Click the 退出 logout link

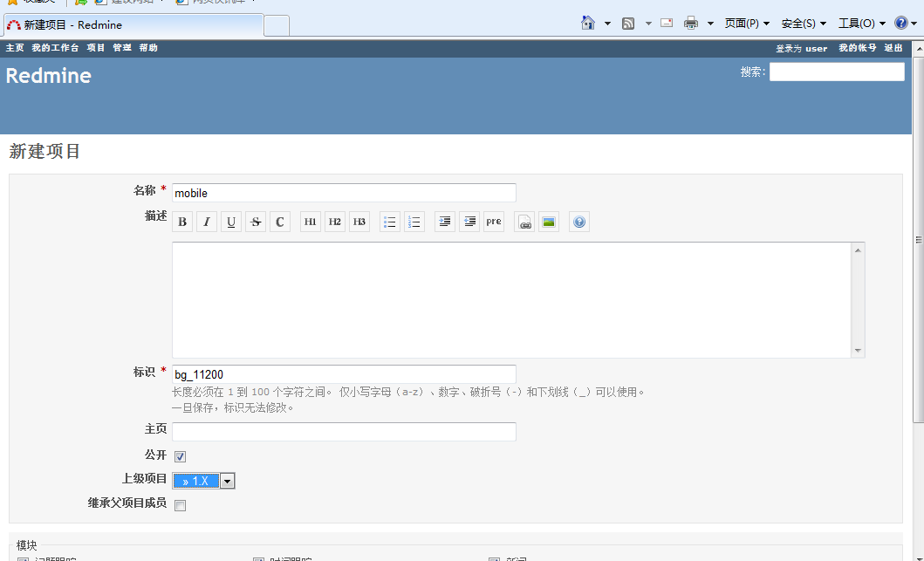pyautogui.click(x=893, y=48)
